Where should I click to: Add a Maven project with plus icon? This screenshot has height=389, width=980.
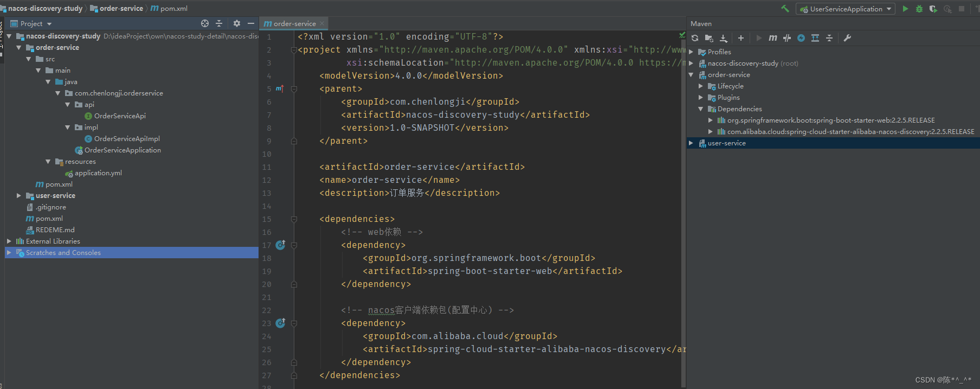[x=741, y=38]
